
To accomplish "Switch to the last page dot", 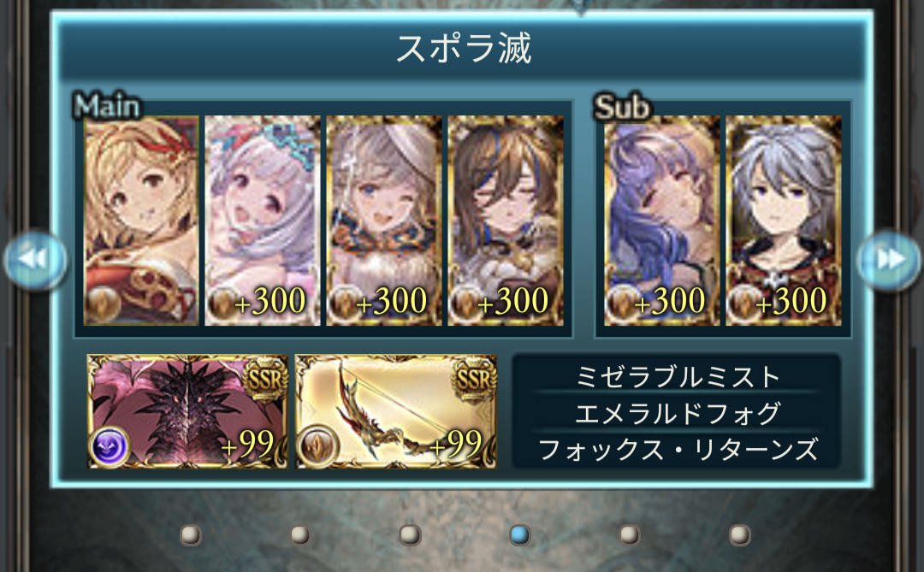I will point(739,535).
